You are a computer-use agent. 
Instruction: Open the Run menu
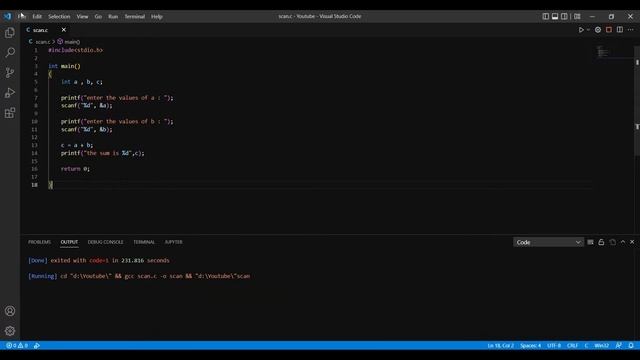pyautogui.click(x=113, y=16)
